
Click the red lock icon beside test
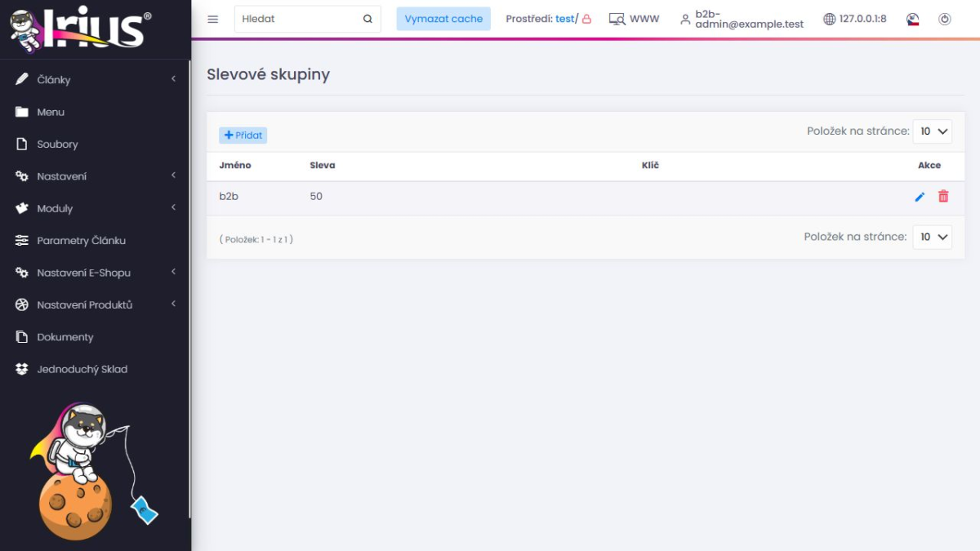(x=586, y=19)
